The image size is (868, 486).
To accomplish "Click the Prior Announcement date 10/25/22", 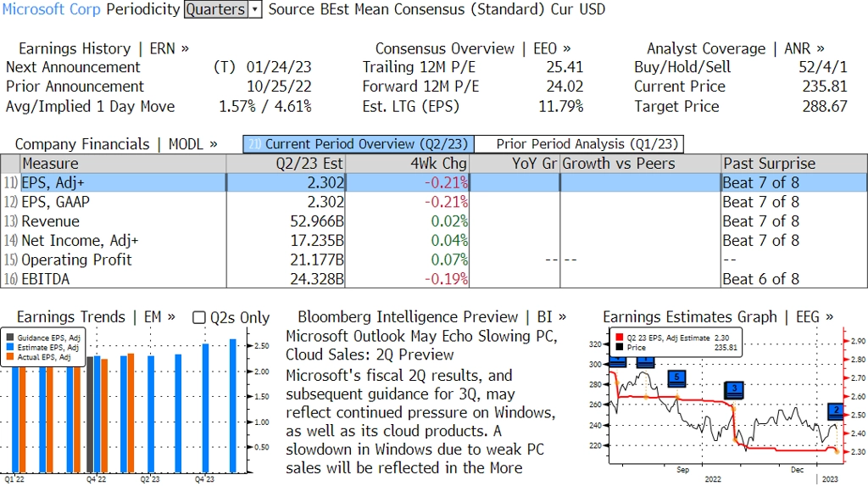I will (279, 87).
